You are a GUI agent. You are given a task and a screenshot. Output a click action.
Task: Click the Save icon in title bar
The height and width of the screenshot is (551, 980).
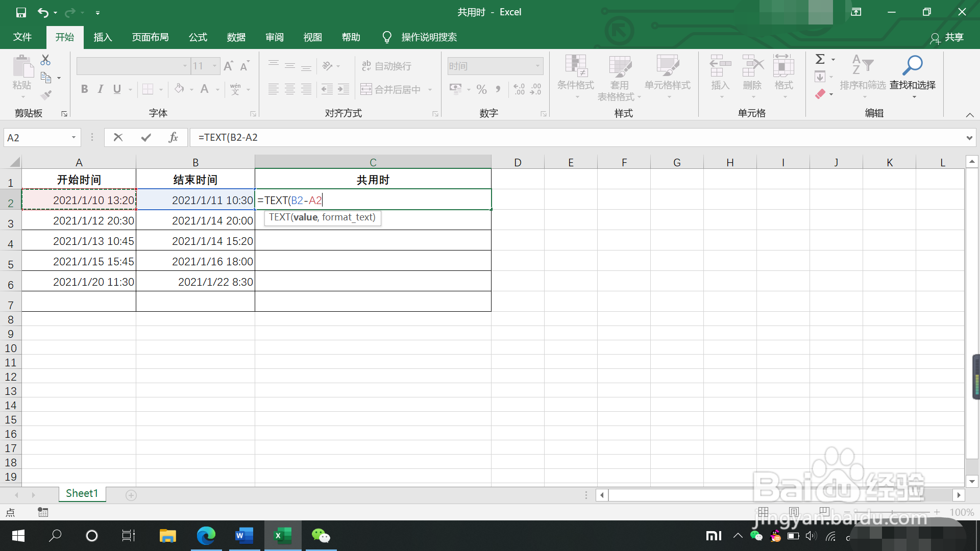[x=21, y=12]
